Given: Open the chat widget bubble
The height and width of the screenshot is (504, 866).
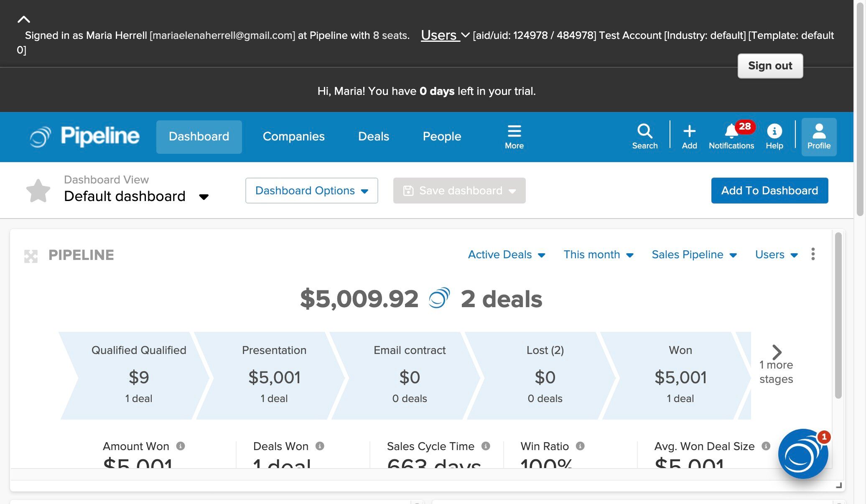Looking at the screenshot, I should tap(802, 454).
